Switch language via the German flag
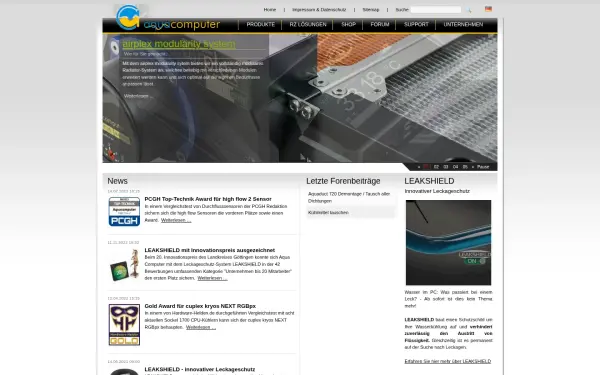600x375 pixels. (488, 9)
